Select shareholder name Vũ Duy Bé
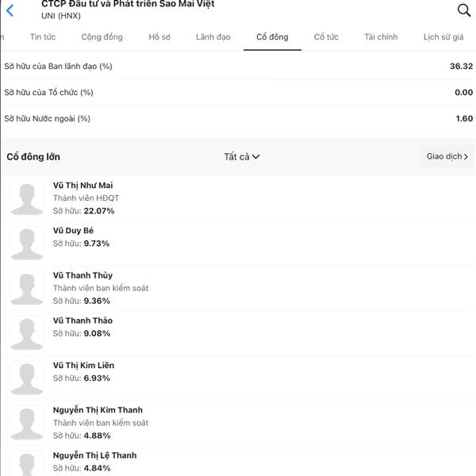476x476 pixels. point(73,230)
